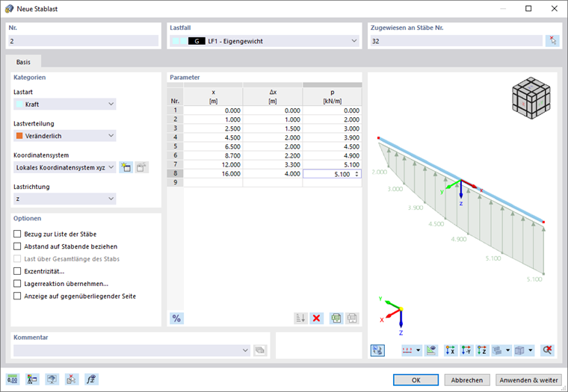Open the comment library icon
This screenshot has height=392, width=568.
tap(260, 350)
